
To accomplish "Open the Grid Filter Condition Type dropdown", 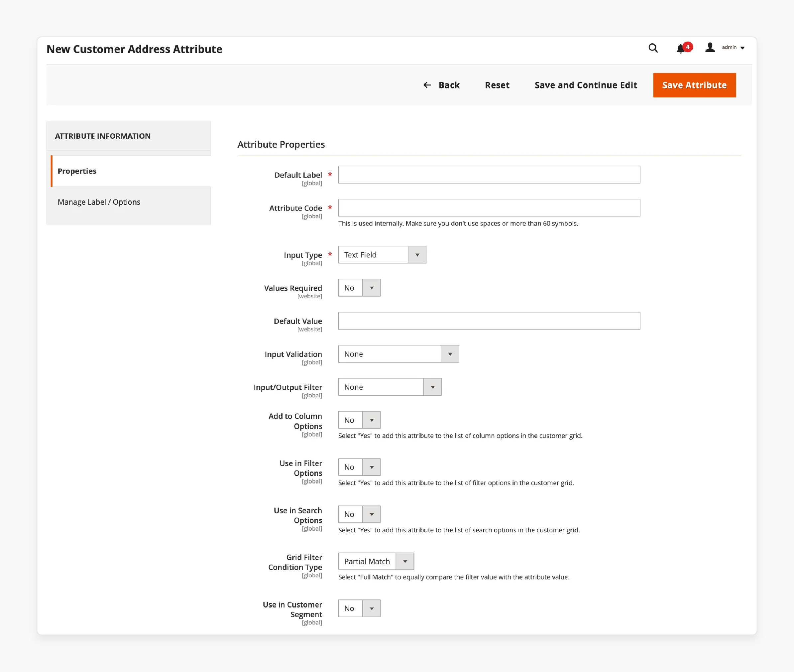I will pos(376,561).
